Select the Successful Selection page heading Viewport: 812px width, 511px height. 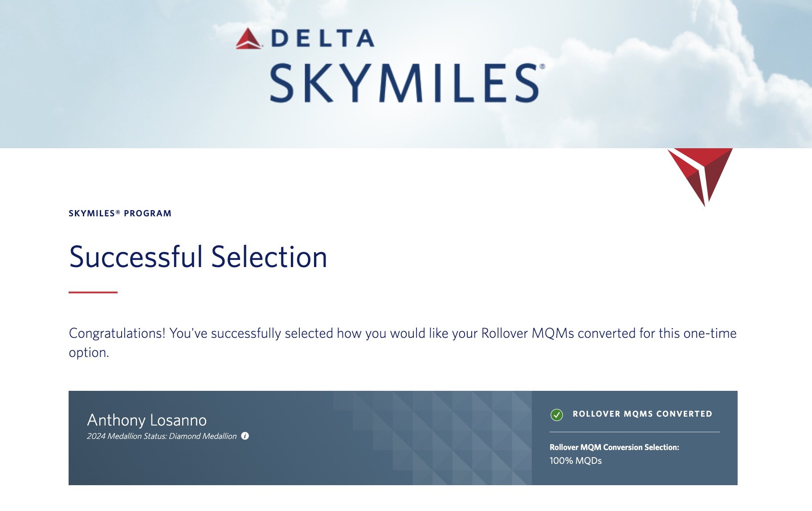[198, 258]
